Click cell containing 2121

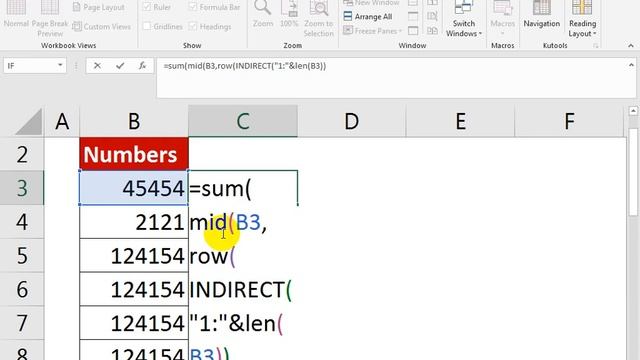(134, 222)
